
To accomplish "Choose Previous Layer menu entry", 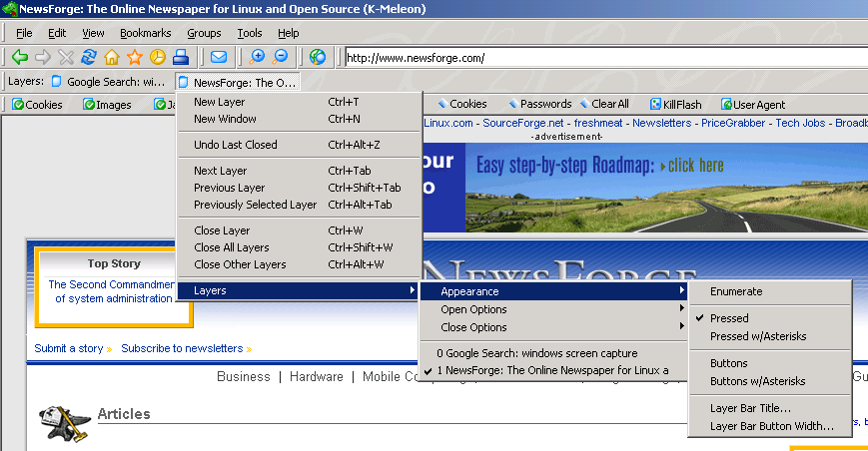I will pos(299,188).
